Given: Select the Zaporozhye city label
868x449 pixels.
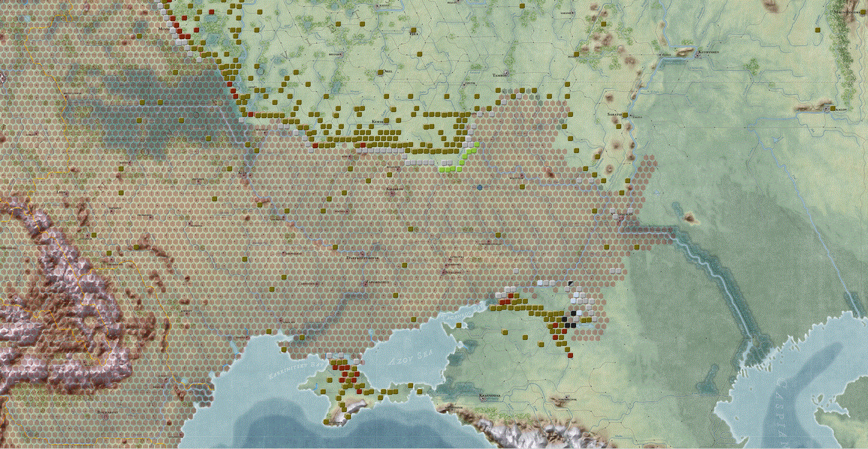Looking at the screenshot, I should point(378,282).
